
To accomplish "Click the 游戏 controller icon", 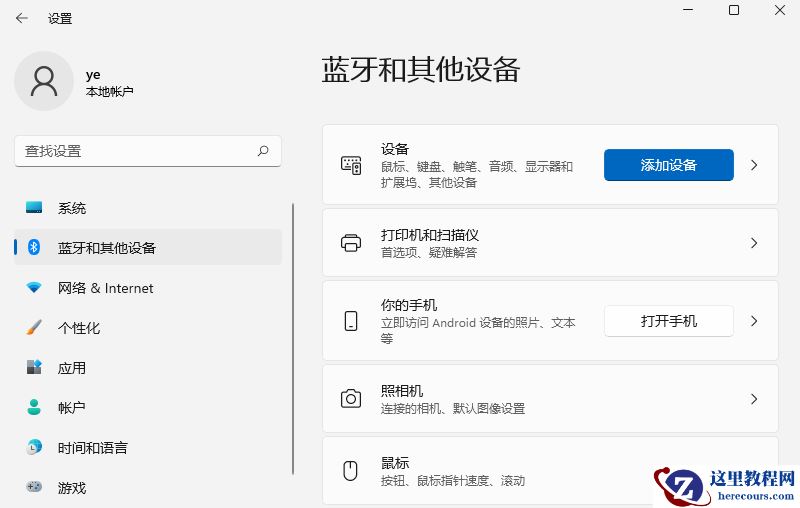I will click(x=34, y=487).
